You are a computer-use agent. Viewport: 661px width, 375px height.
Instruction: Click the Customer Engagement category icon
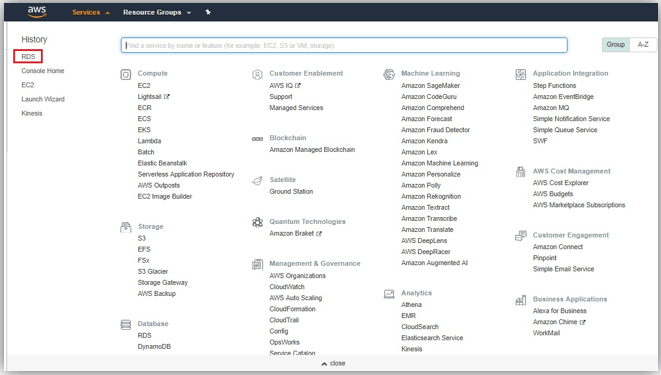click(521, 236)
